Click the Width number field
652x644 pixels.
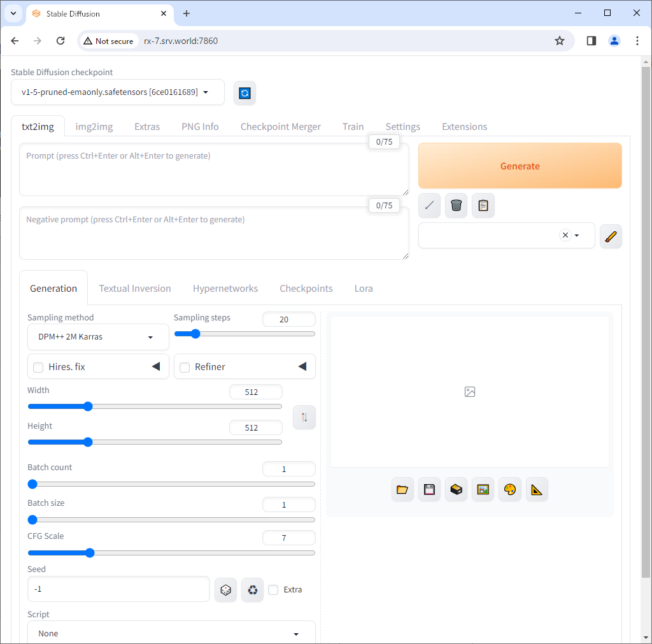pyautogui.click(x=256, y=392)
